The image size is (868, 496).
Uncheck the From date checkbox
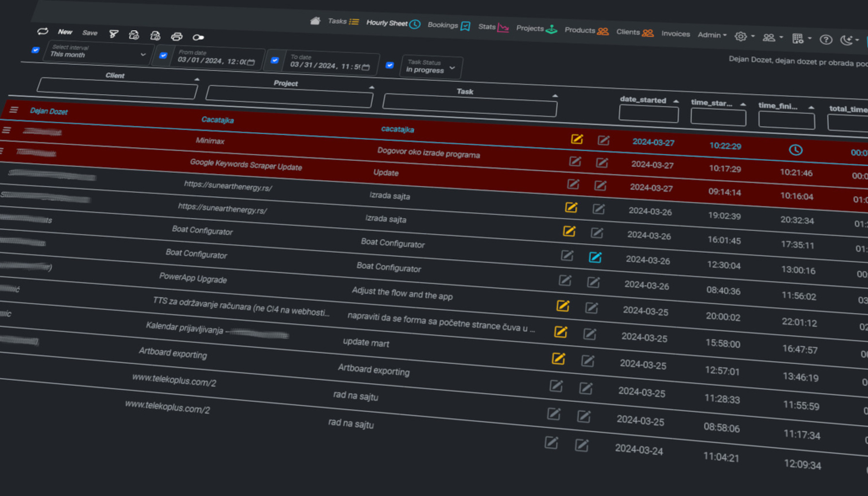click(164, 55)
